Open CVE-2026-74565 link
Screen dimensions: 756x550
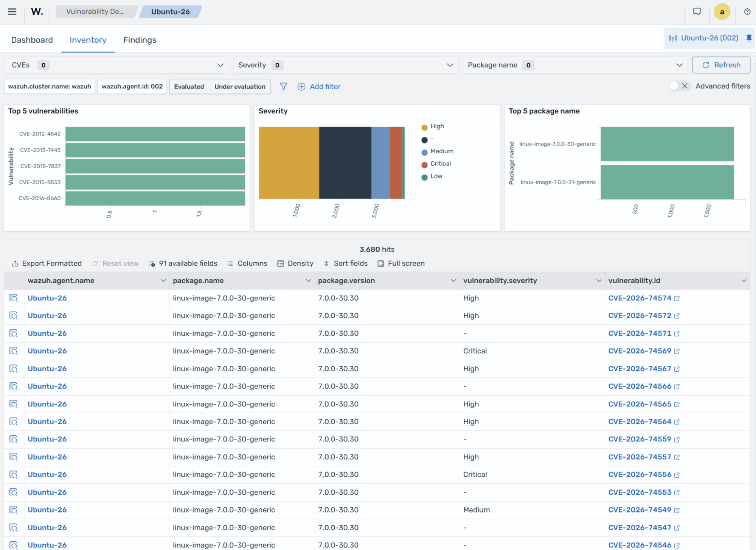pos(640,404)
